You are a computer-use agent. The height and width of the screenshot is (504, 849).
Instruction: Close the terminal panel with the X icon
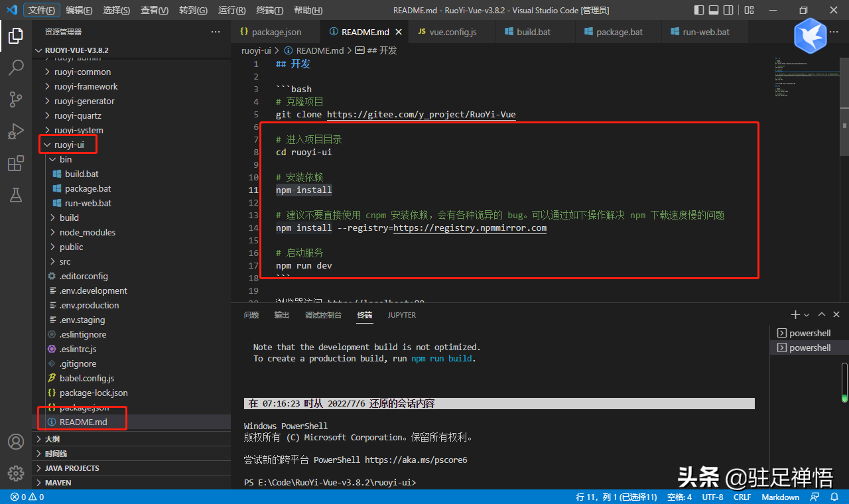(x=837, y=315)
